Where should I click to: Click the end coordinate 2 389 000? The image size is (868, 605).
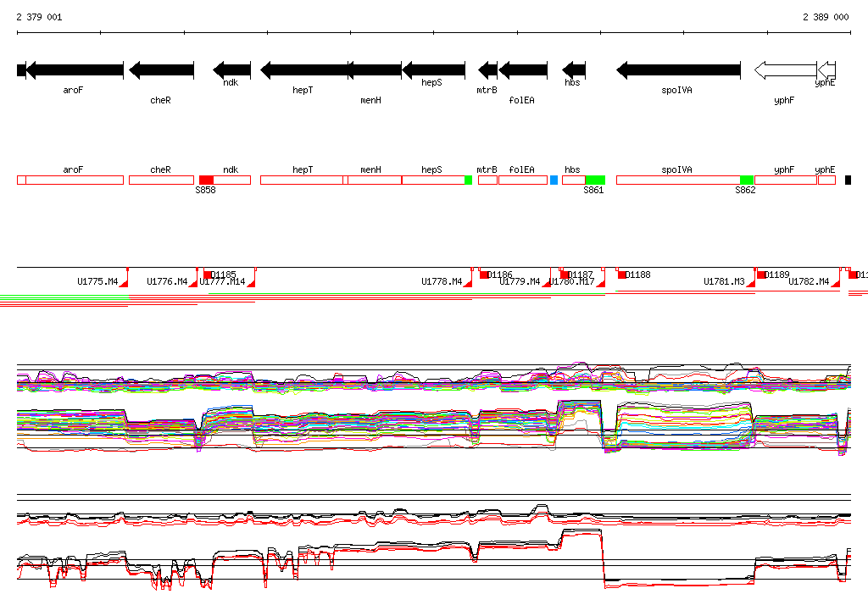coord(826,17)
